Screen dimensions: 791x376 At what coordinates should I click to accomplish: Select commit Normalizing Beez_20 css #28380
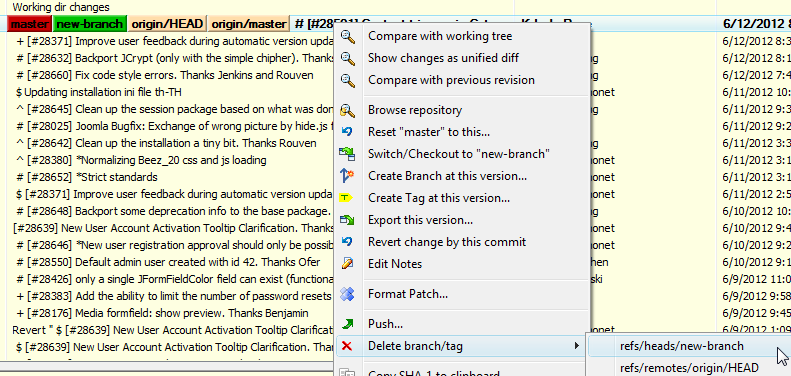pos(141,160)
